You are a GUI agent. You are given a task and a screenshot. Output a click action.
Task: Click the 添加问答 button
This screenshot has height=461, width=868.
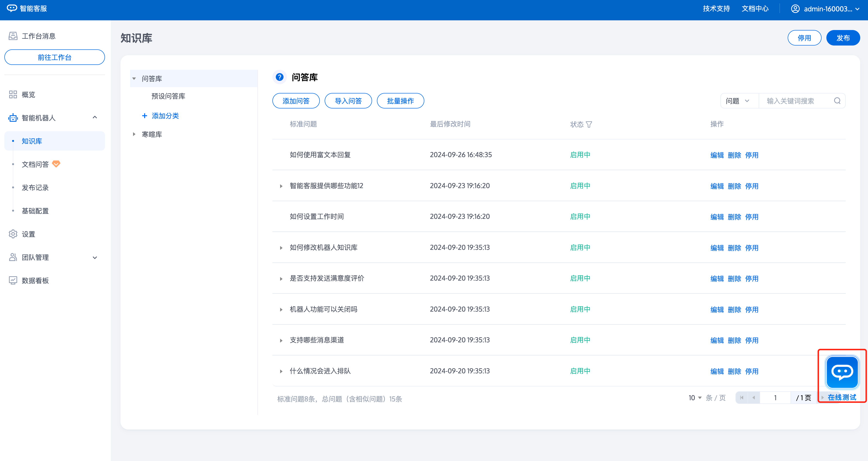coord(296,101)
